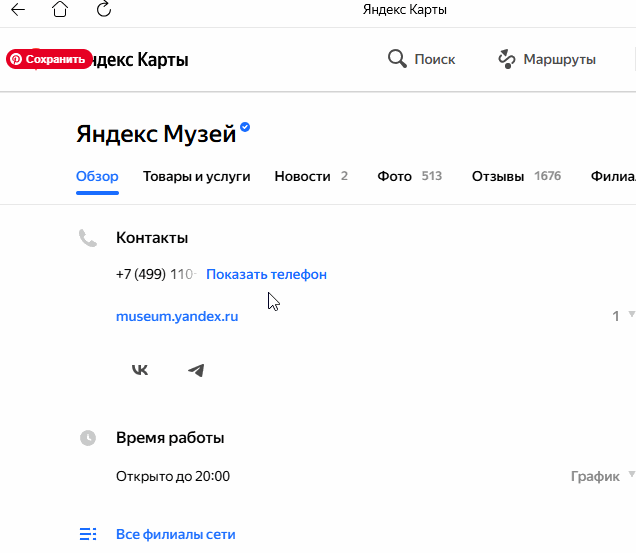Switch to Товары и услуги tab

point(196,176)
